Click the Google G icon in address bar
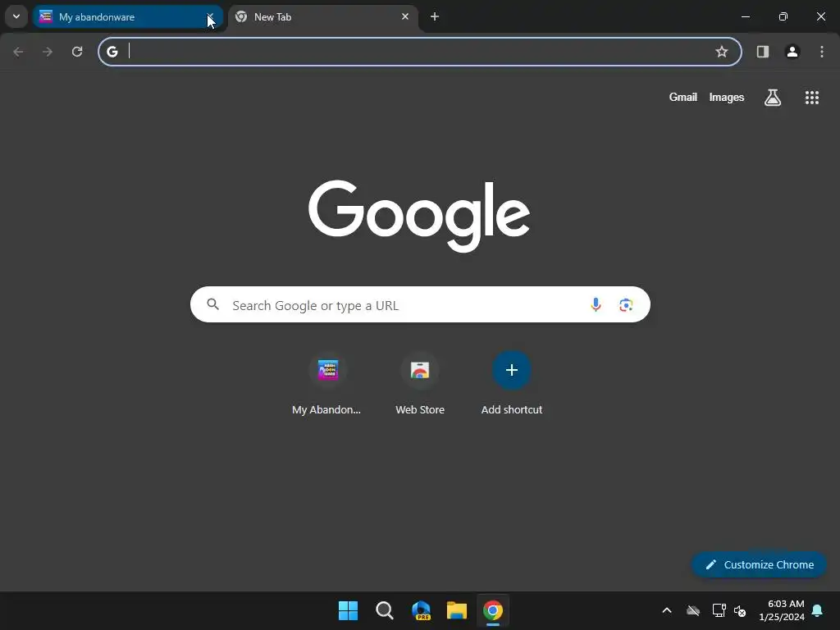 coord(112,52)
